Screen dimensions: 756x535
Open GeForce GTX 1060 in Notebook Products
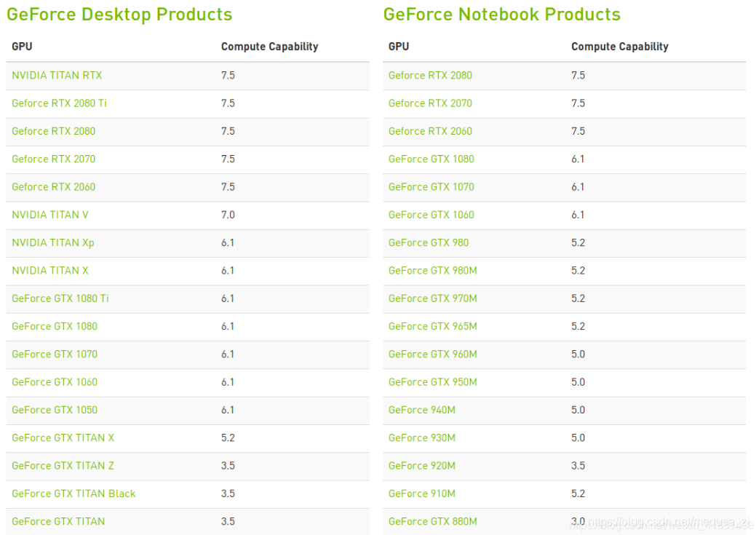[x=431, y=215]
